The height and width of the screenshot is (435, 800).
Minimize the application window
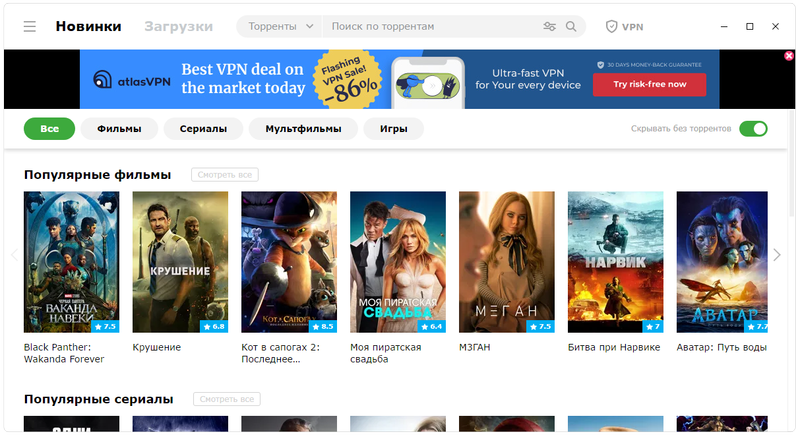tap(724, 27)
